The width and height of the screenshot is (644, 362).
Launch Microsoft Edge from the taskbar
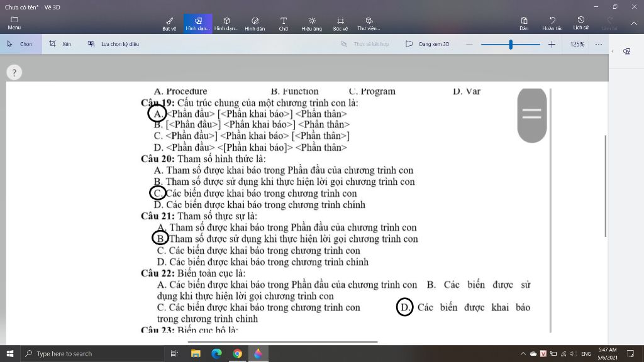(216, 353)
